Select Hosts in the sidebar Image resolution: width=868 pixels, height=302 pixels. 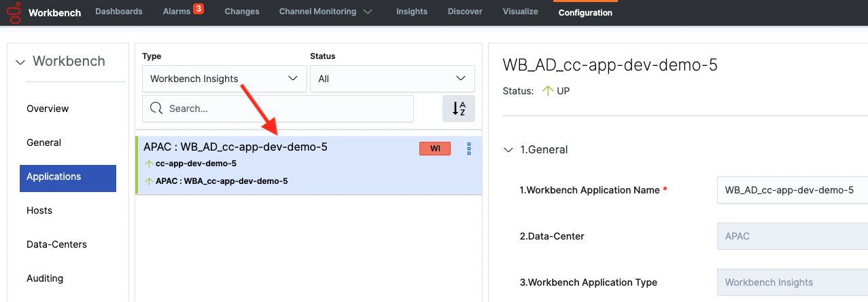[x=39, y=210]
